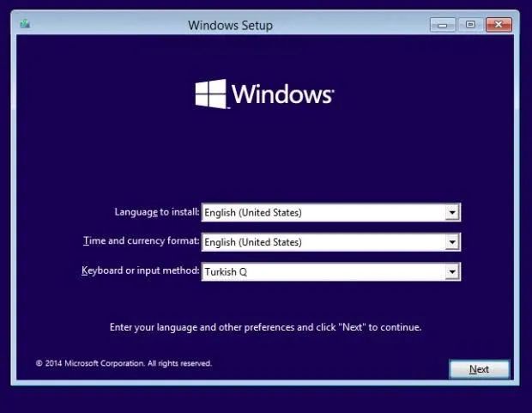Expand the Language to install dropdown arrow

point(452,213)
